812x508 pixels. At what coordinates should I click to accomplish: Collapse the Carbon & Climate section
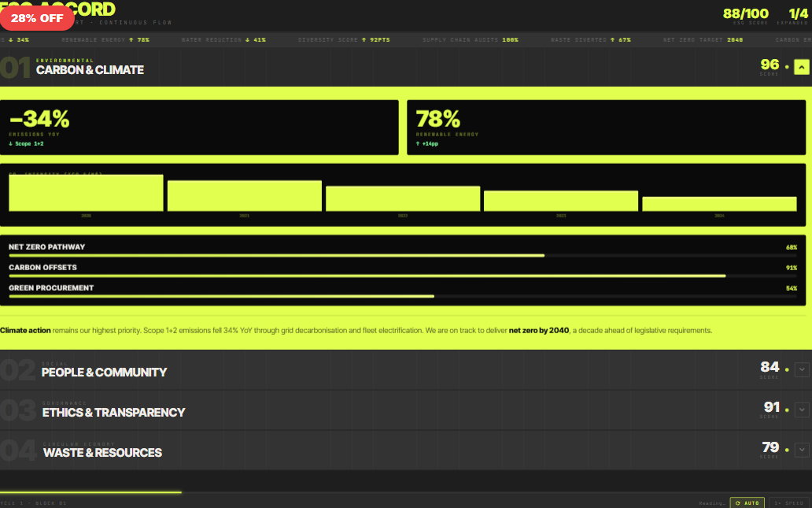coord(801,68)
